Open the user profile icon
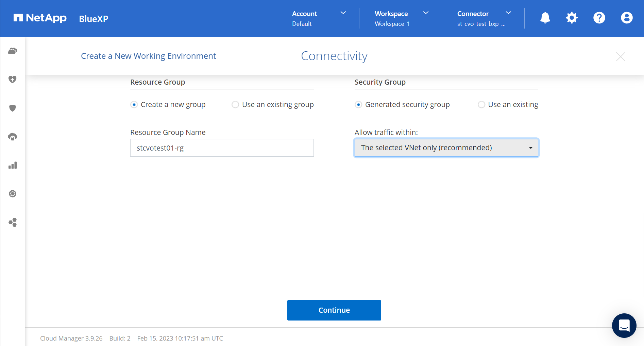644x346 pixels. click(x=626, y=18)
